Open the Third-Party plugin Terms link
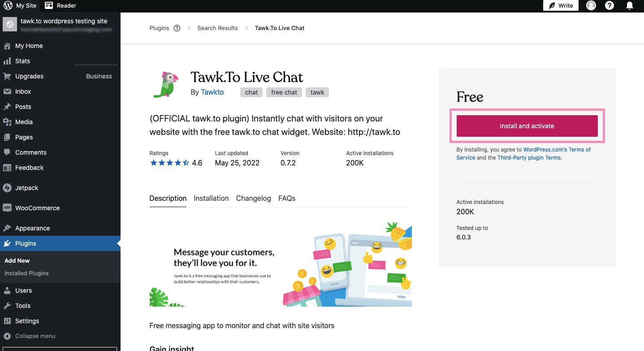644x351 pixels. coord(529,158)
